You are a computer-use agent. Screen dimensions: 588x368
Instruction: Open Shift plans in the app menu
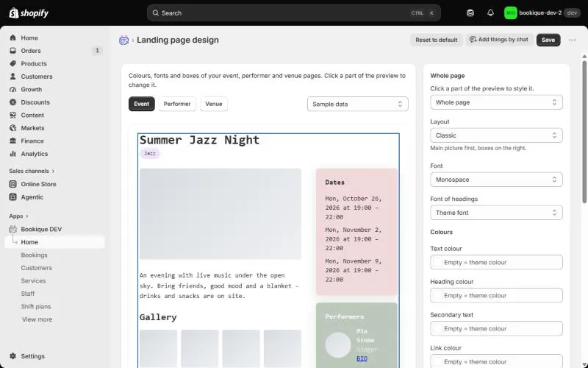[36, 307]
